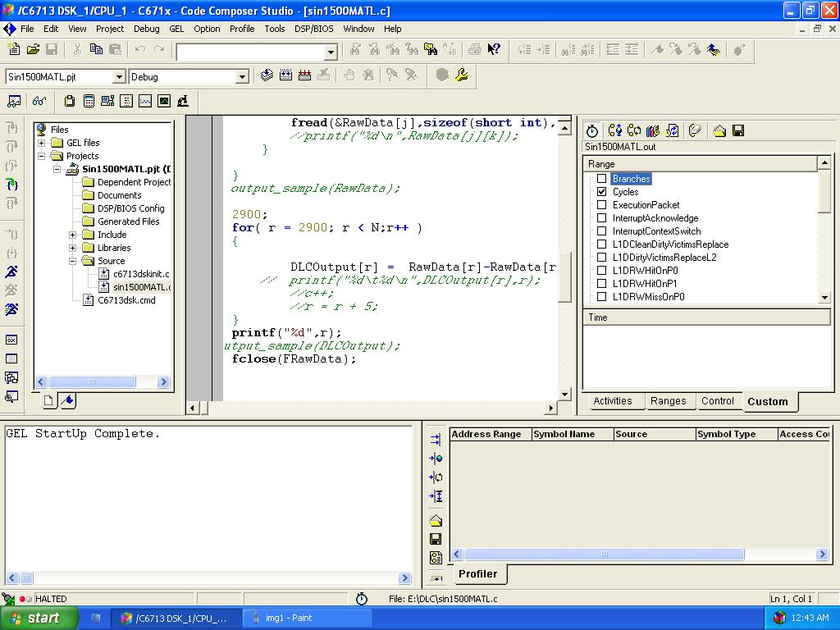Click the Find in Files icon
Image resolution: width=840 pixels, height=630 pixels.
point(431,50)
